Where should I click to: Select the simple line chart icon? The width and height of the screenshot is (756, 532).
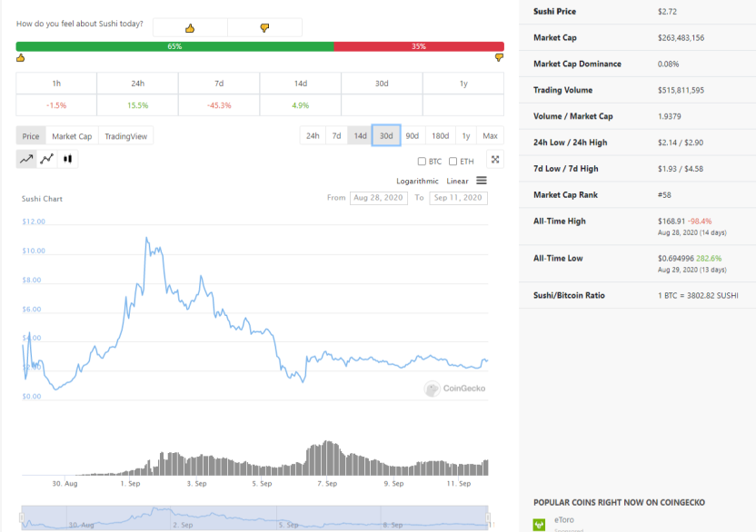point(26,159)
